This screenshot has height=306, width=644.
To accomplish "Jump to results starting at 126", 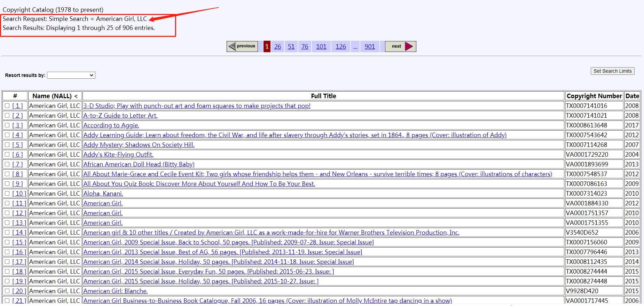I will (340, 47).
